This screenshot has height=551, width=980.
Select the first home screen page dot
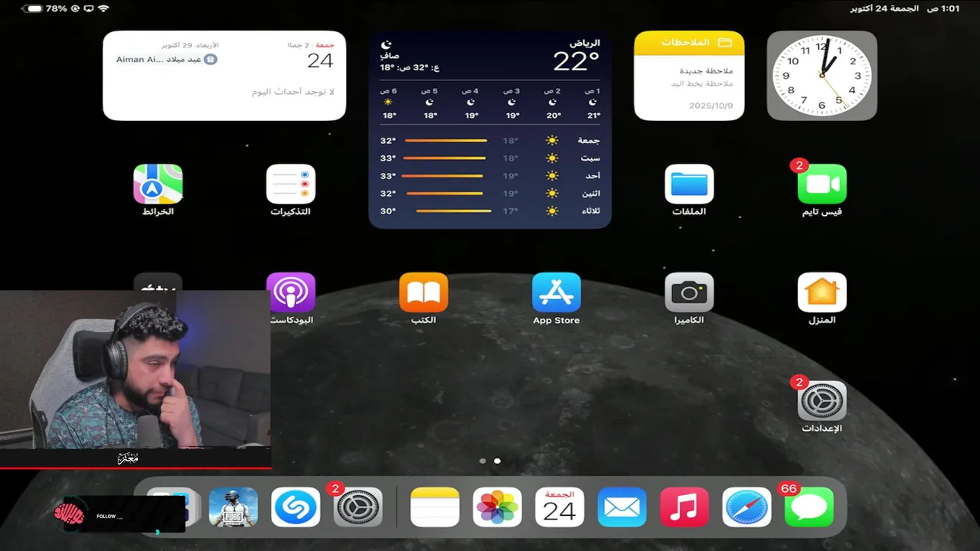pyautogui.click(x=482, y=461)
